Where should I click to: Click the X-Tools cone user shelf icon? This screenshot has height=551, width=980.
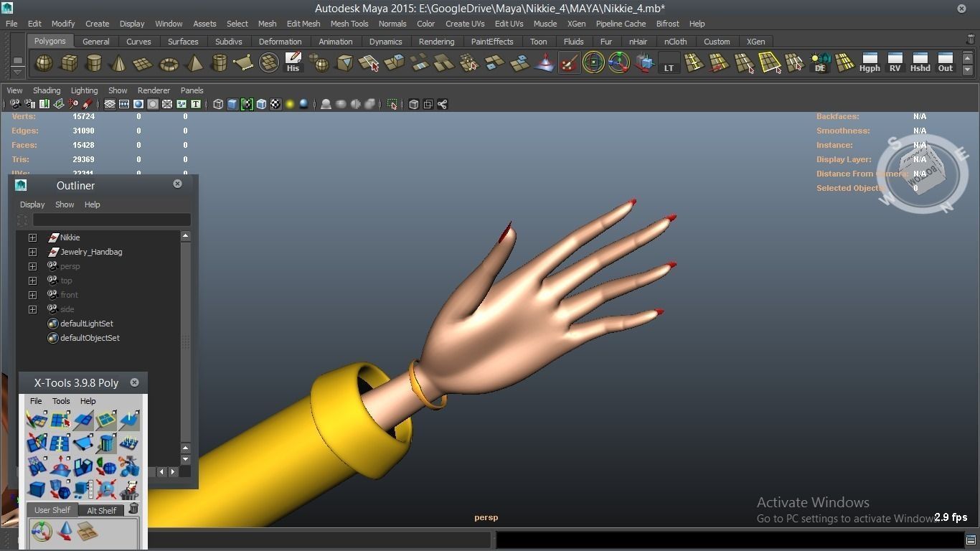click(x=65, y=532)
